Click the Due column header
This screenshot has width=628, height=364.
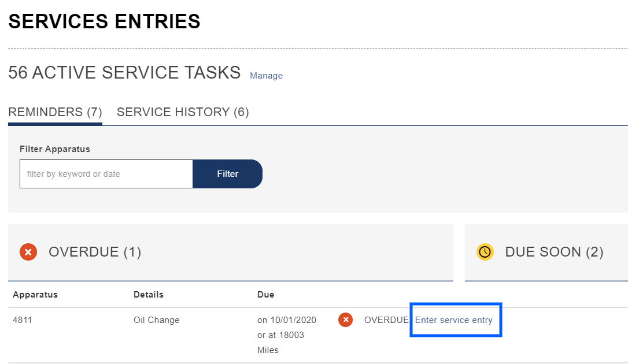coord(266,295)
